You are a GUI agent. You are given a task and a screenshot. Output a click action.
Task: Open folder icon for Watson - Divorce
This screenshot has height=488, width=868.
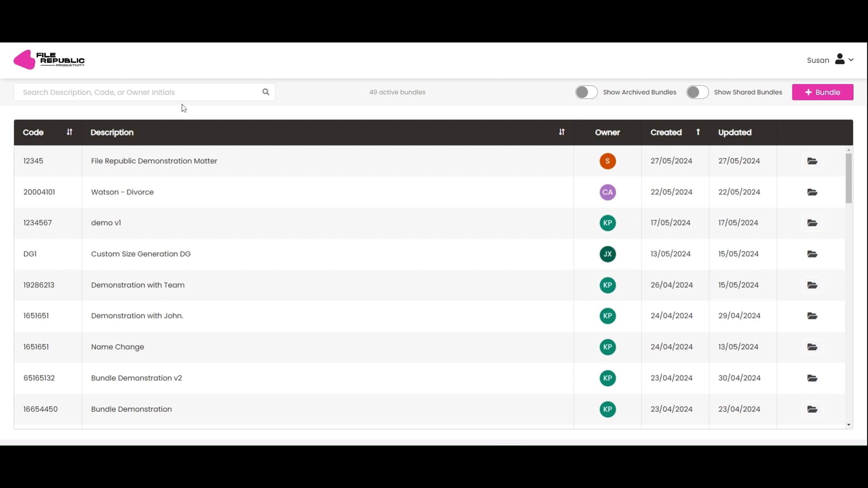click(812, 192)
